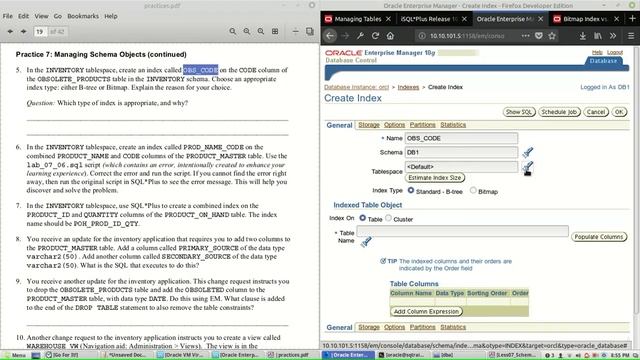Viewport: 640px width, 360px height.
Task: Show site information for 10.10.101.5
Action: point(422,36)
